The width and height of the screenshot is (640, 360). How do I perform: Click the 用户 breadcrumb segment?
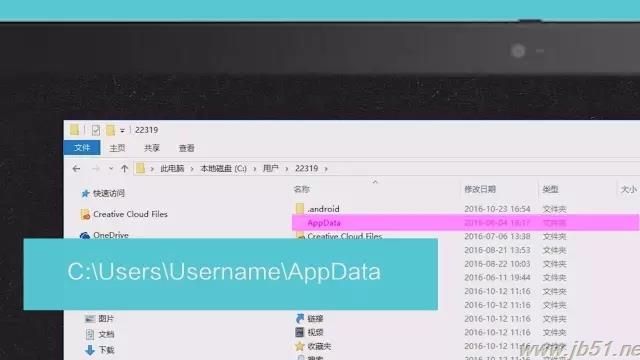tap(271, 169)
